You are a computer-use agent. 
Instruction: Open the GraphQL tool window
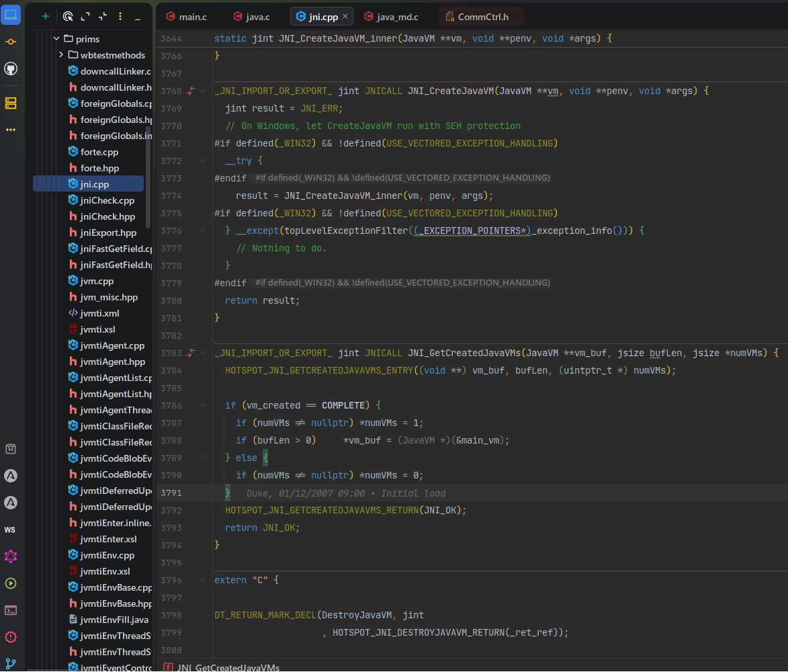(x=11, y=556)
